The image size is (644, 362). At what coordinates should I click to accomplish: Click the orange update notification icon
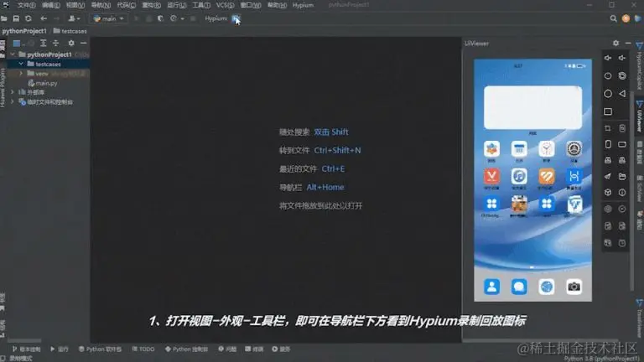click(x=626, y=18)
